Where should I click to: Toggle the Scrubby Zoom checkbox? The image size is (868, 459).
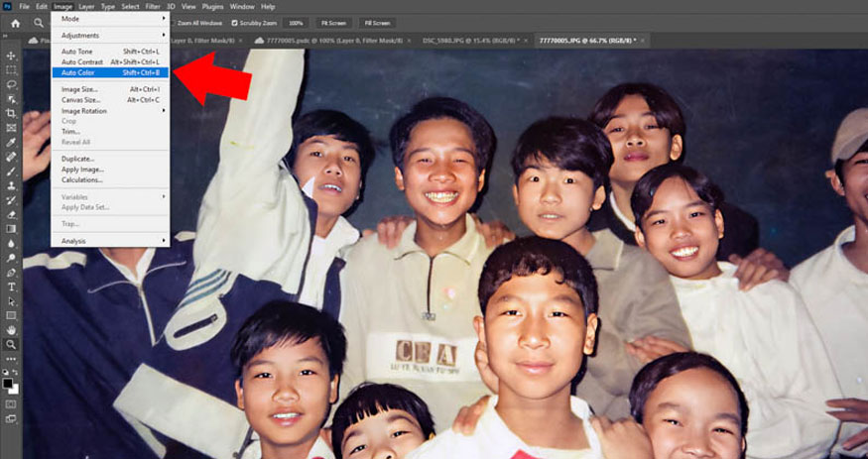click(235, 23)
